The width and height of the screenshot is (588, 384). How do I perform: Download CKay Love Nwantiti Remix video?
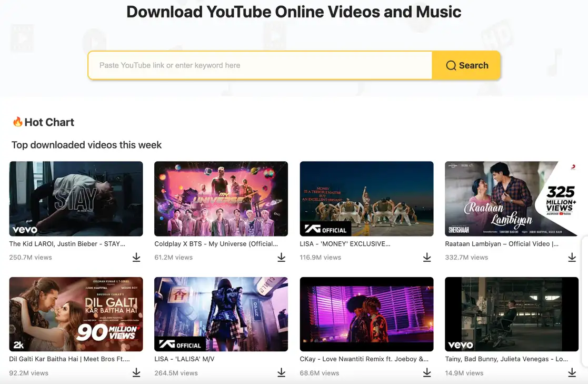[427, 373]
